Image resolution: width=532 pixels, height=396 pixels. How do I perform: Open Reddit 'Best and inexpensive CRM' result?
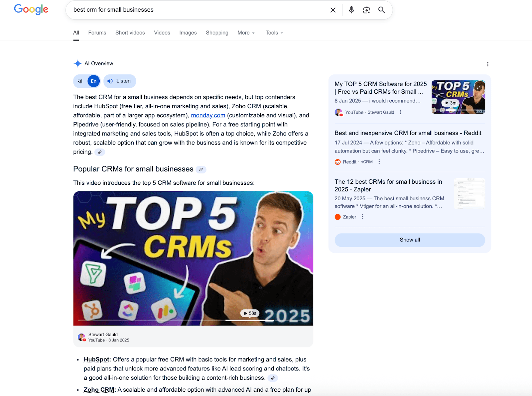pyautogui.click(x=408, y=133)
